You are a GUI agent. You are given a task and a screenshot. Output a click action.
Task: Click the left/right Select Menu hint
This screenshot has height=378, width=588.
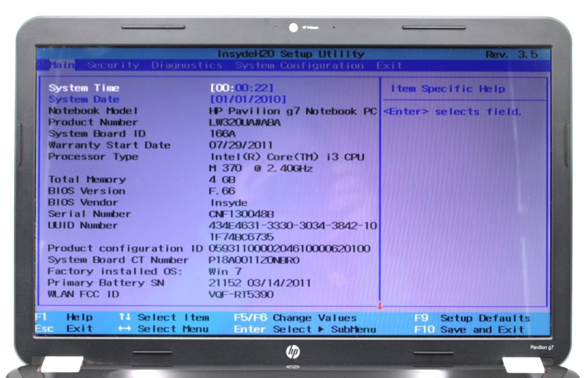(164, 329)
